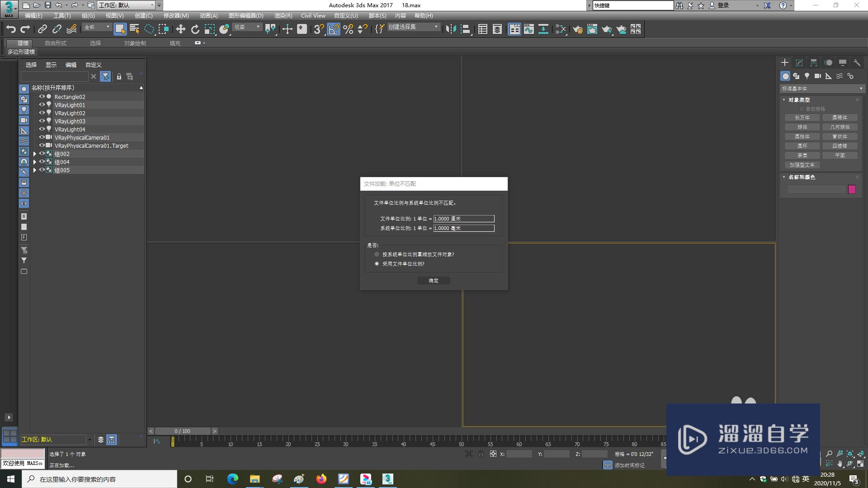Toggle the Angle Snap icon
Image resolution: width=868 pixels, height=488 pixels.
tap(334, 29)
